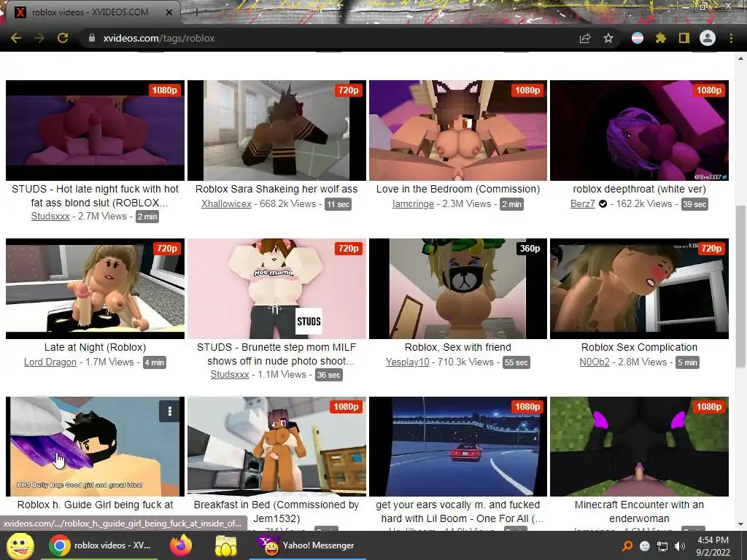Viewport: 747px width, 560px height.
Task: Click the verified badge next to Berz7
Action: 603,204
